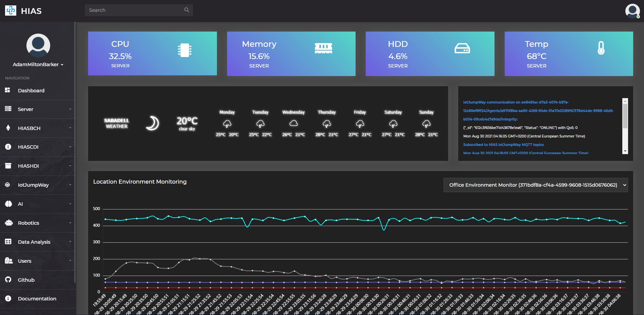Click the AI brain icon

coord(8,204)
